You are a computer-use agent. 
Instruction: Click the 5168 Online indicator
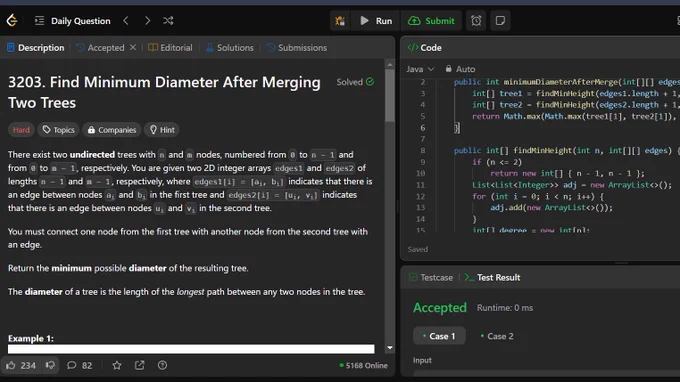(x=363, y=366)
